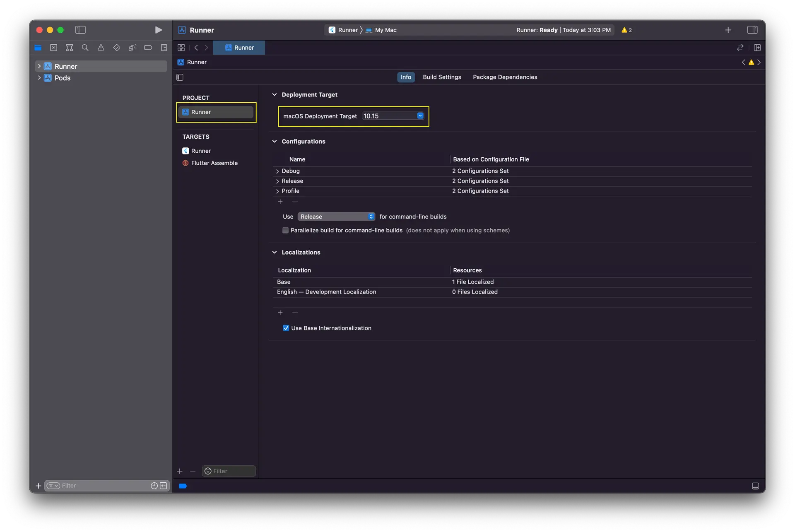Expand the Debug configuration row
795x532 pixels.
point(277,171)
